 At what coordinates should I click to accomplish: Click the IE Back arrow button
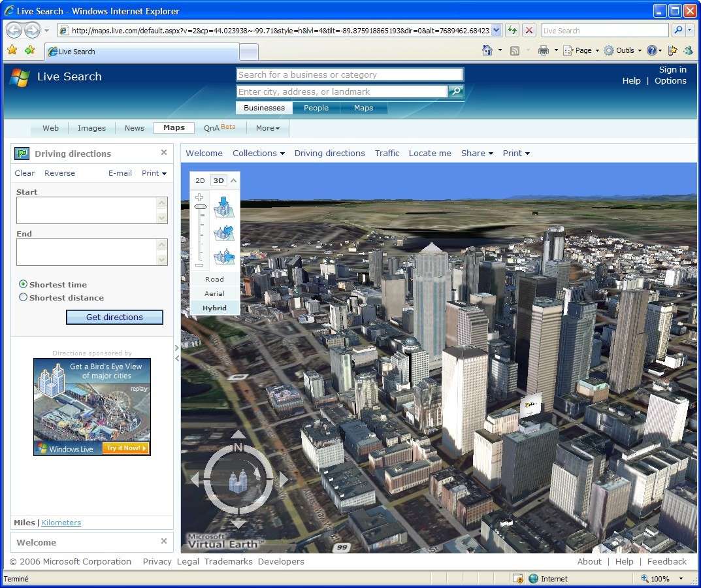click(14, 31)
